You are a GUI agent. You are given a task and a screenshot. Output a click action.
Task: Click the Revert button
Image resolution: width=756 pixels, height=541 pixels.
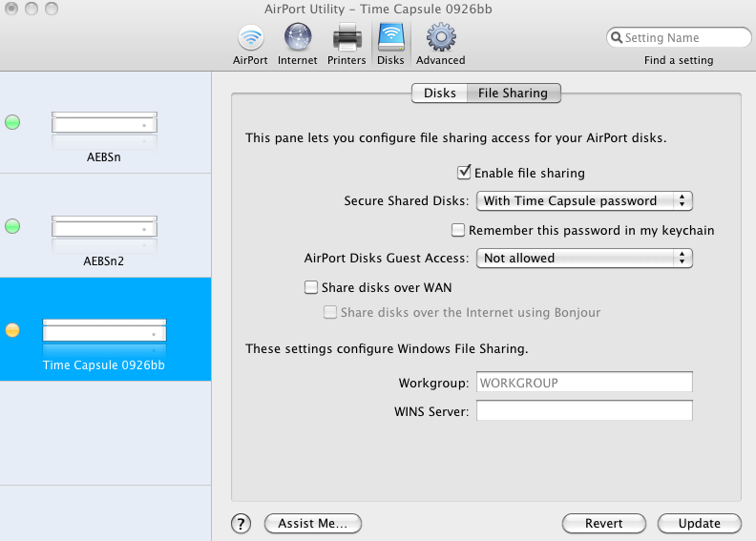click(x=603, y=523)
